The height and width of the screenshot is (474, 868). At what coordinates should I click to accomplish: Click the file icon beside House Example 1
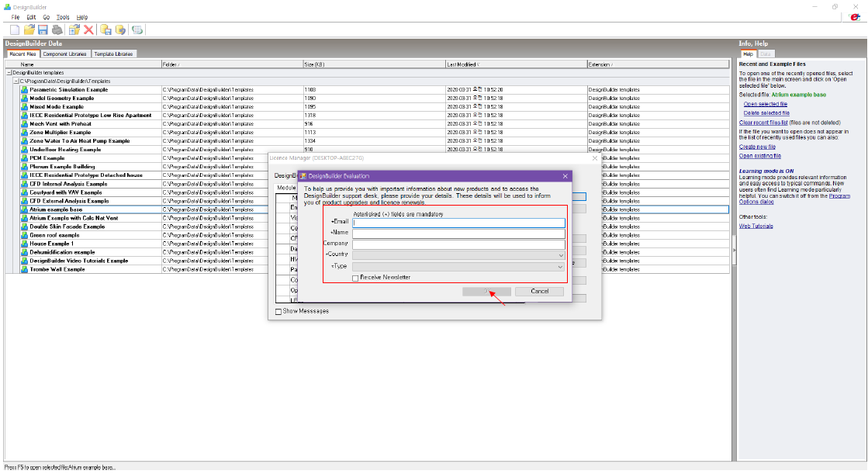(x=24, y=244)
